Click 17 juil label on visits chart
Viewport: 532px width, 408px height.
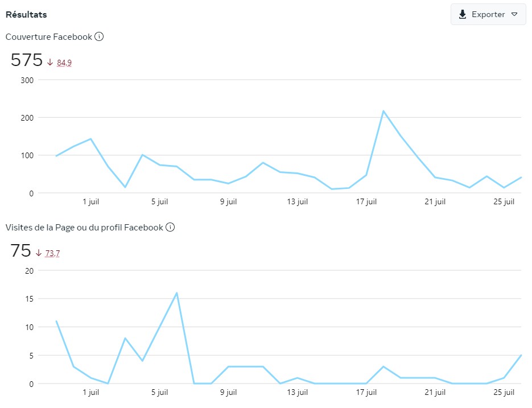pos(366,393)
